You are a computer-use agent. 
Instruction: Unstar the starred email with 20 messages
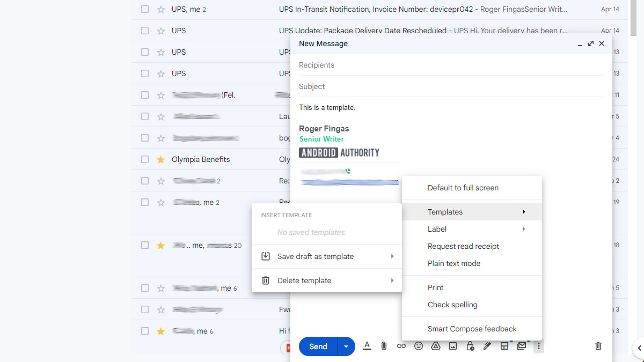160,245
